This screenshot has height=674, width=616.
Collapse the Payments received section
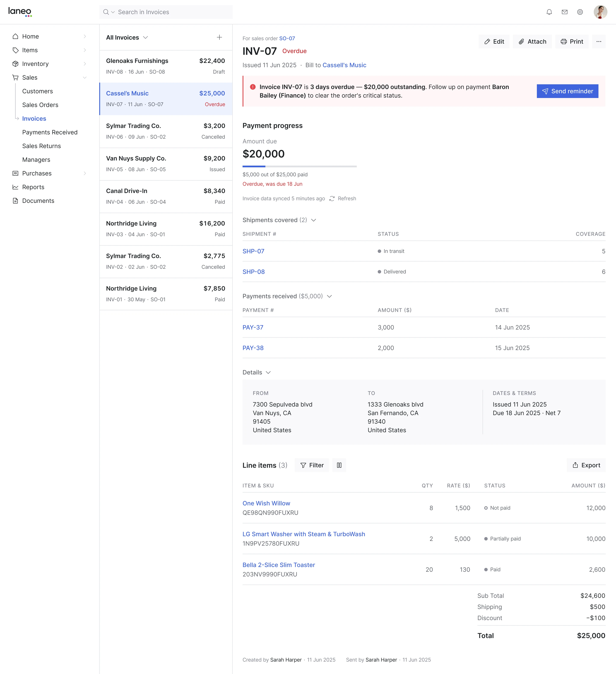329,296
